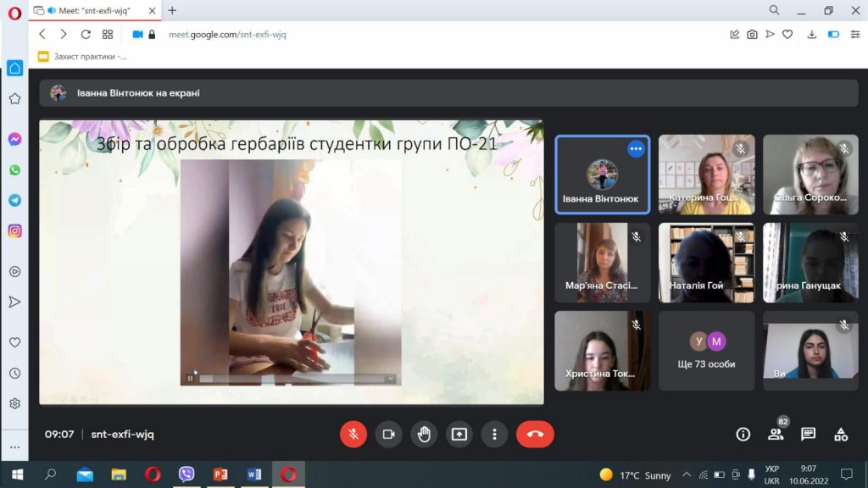Open Telegram in the Opera sidebar
Screen dimensions: 868x488
point(15,200)
